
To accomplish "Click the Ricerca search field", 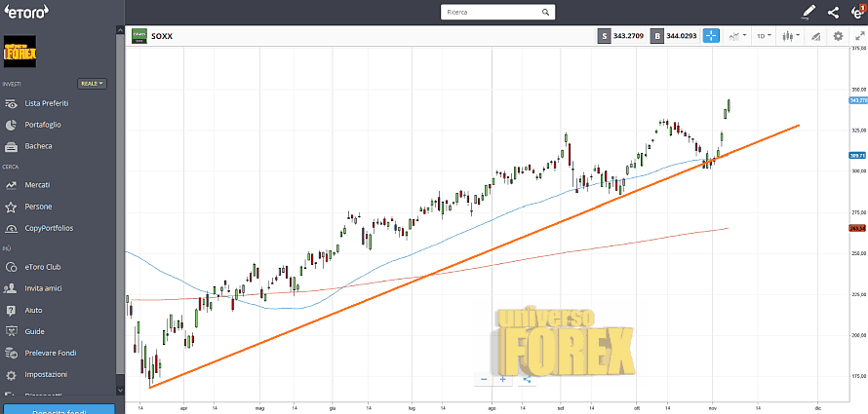I will [x=495, y=13].
